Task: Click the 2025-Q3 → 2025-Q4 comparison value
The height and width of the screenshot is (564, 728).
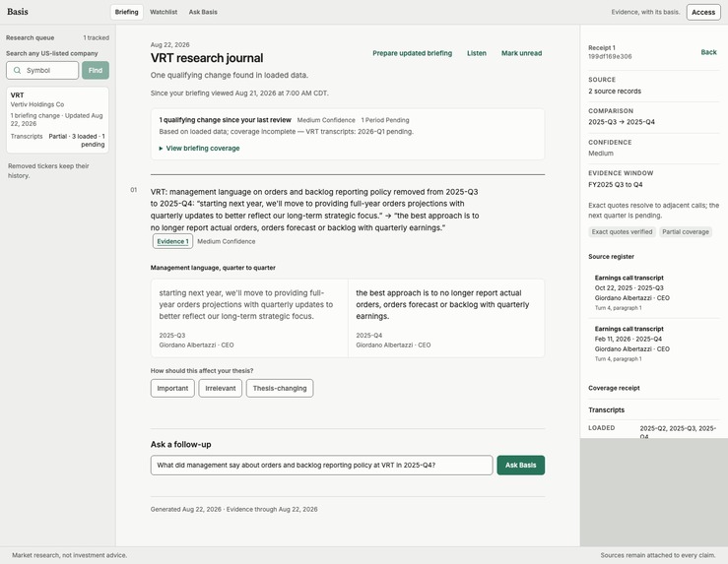Action: pyautogui.click(x=622, y=122)
